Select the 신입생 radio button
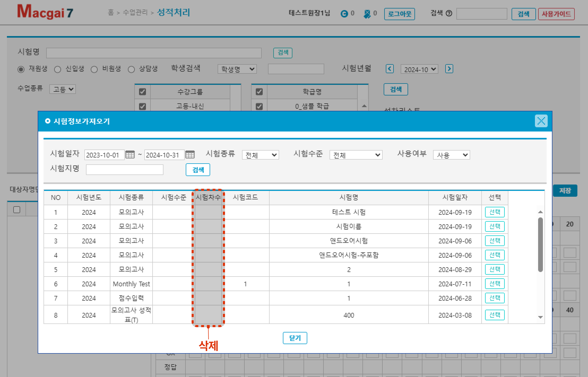The image size is (588, 377). pos(58,69)
